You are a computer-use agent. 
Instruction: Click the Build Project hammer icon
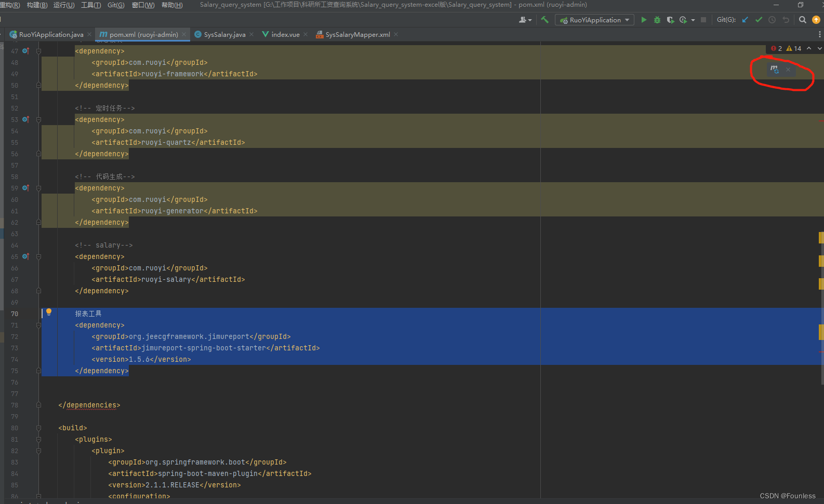click(544, 20)
